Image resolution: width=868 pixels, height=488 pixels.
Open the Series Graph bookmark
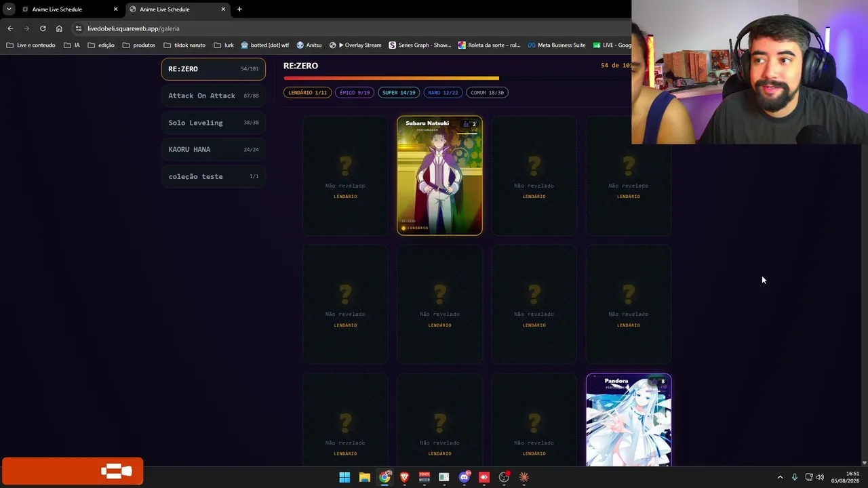click(x=420, y=45)
